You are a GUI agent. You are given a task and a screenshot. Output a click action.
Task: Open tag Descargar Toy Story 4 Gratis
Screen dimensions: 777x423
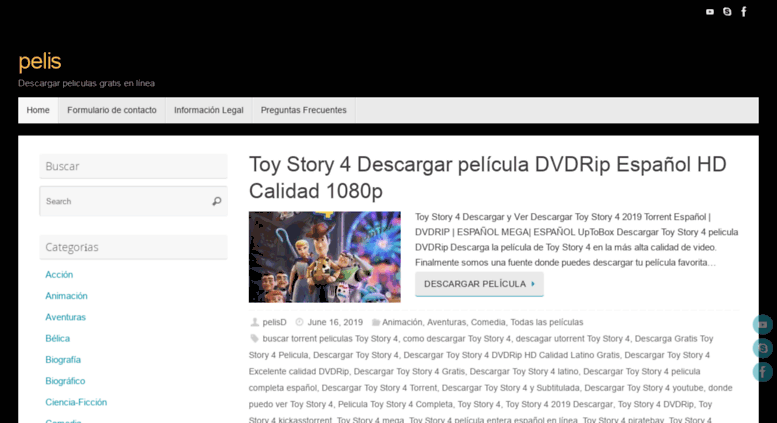[x=409, y=371]
